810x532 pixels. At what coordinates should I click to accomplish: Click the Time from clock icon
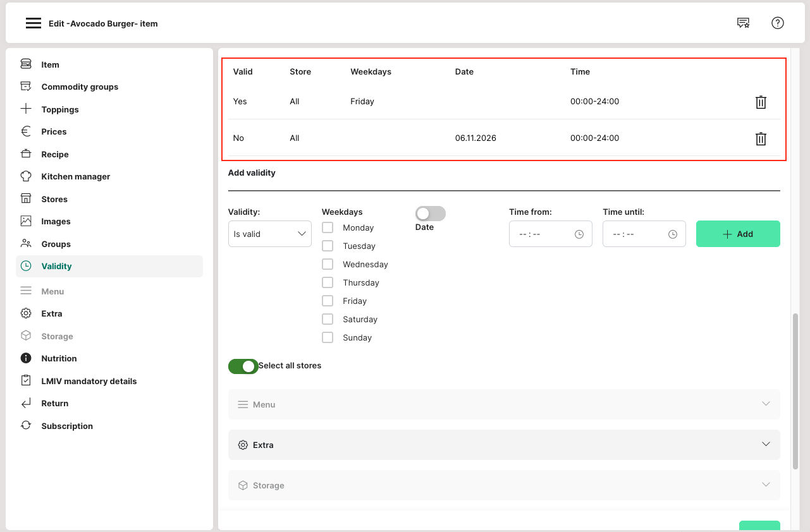point(579,234)
